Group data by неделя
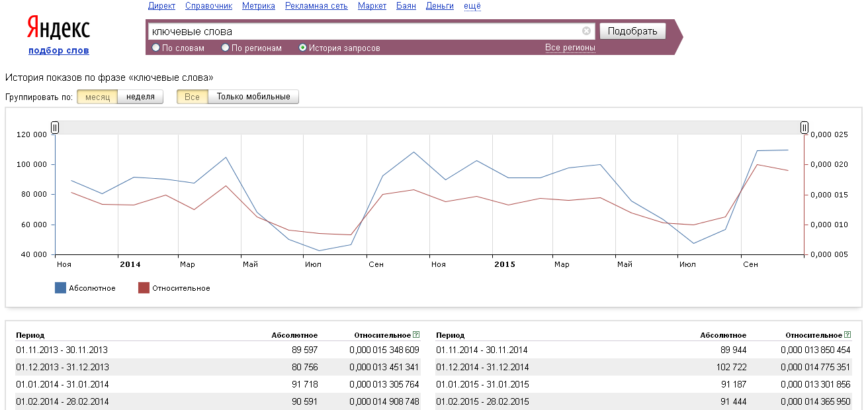Screen dimensions: 868x410 140,97
